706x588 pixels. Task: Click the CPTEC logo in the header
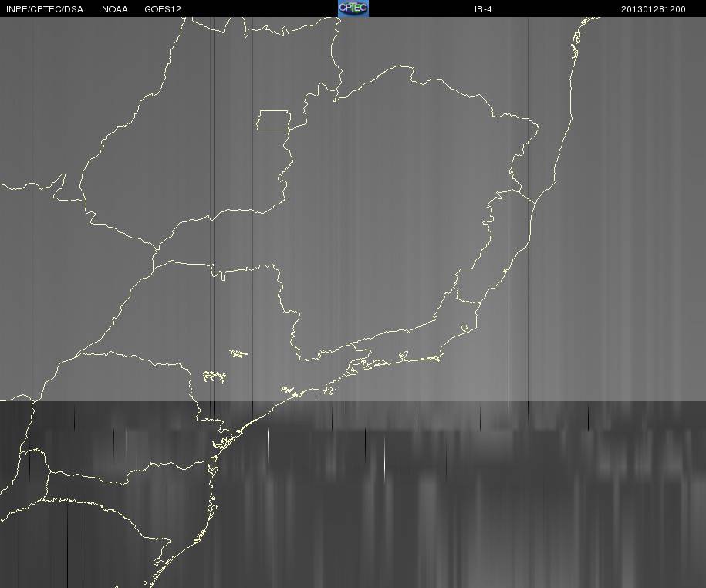[x=353, y=8]
